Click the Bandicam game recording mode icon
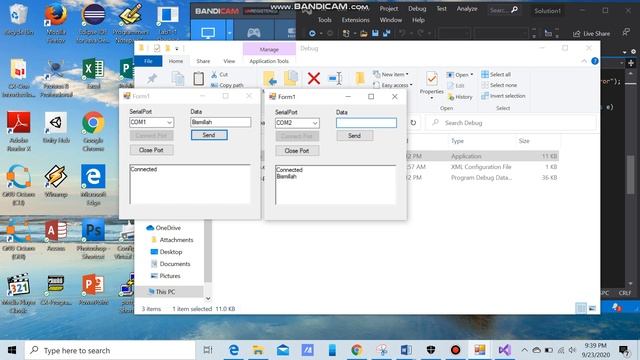 tap(253, 33)
